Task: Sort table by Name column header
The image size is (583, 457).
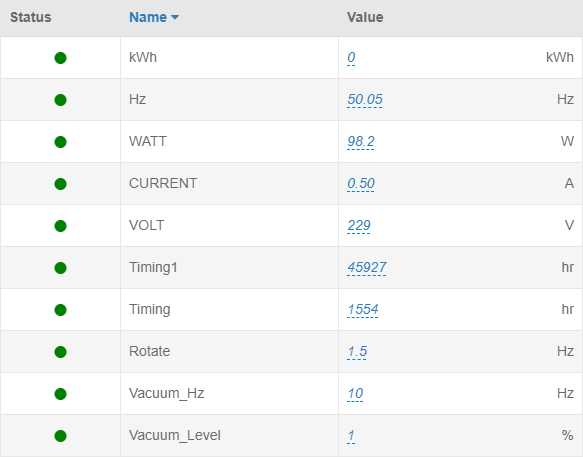Action: tap(148, 17)
